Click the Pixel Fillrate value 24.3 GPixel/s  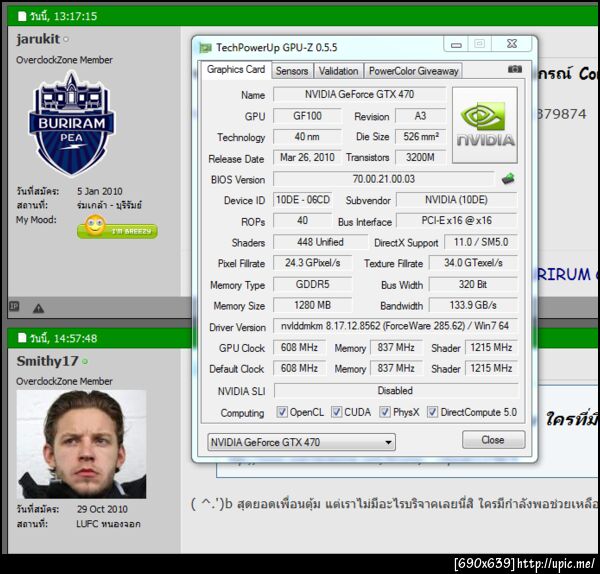(x=313, y=263)
